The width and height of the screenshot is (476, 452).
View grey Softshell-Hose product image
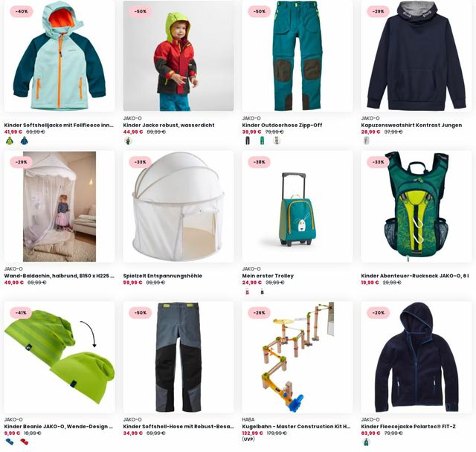click(178, 357)
